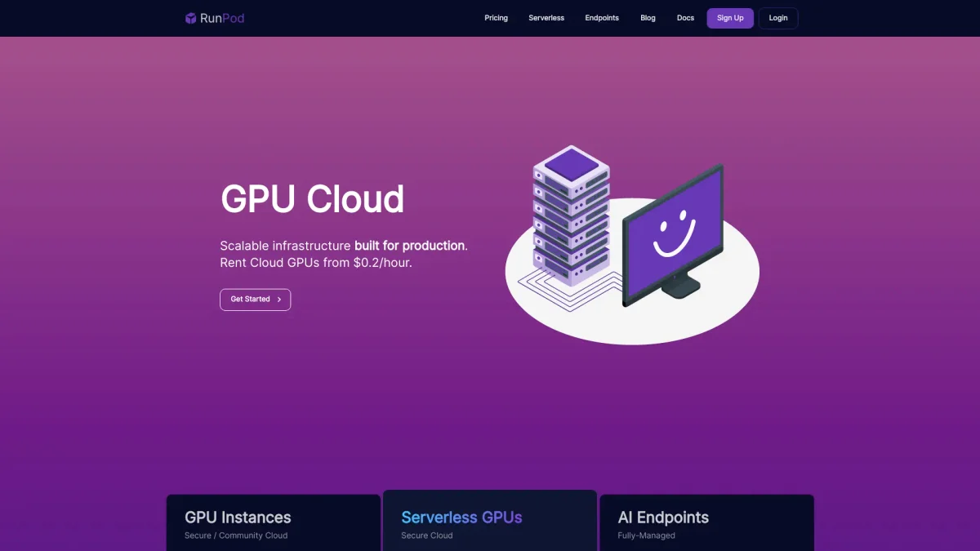Open the Pricing page
980x551 pixels.
[x=496, y=18]
